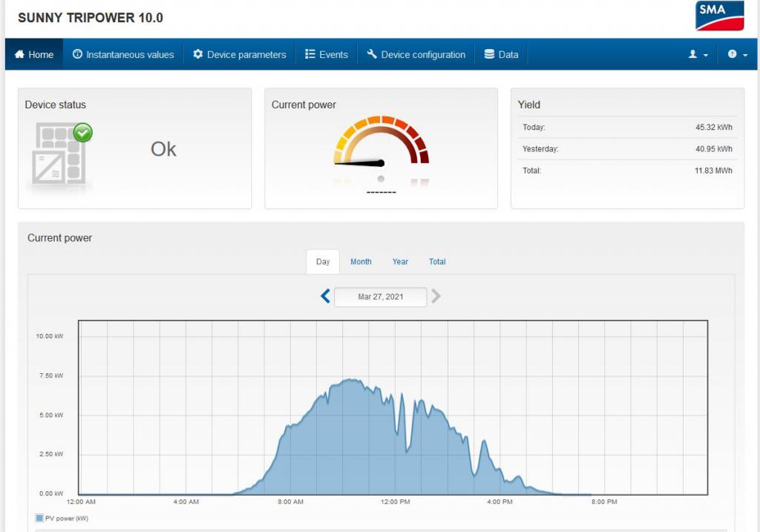Click the 8:00 AM time label
Viewport: 760px width, 532px height.
pyautogui.click(x=291, y=502)
